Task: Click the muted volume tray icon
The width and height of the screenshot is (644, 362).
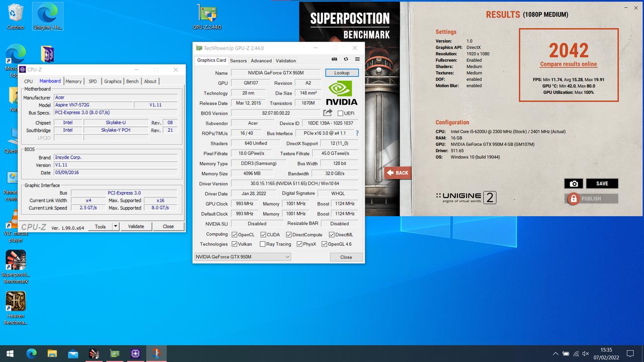Action: [x=586, y=354]
